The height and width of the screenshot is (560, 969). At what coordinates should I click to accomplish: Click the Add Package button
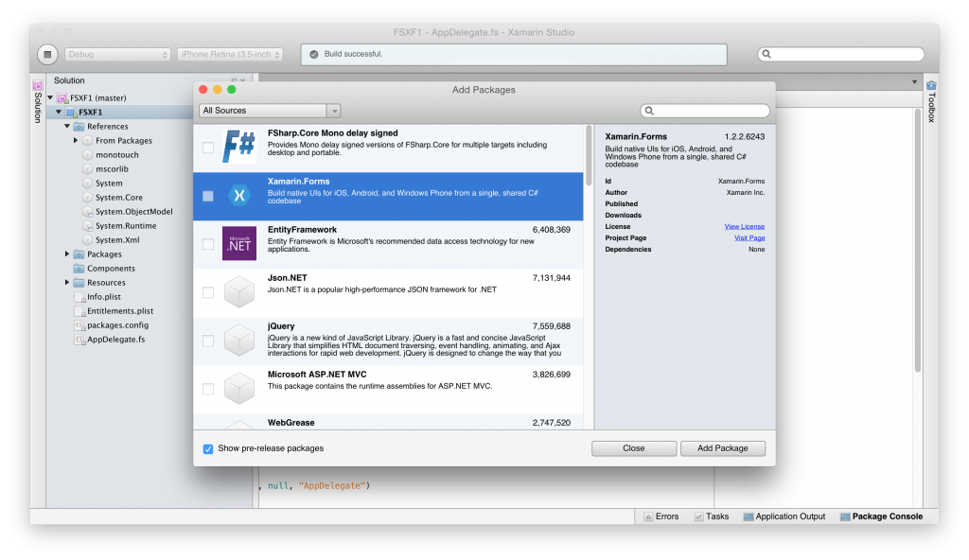point(723,448)
